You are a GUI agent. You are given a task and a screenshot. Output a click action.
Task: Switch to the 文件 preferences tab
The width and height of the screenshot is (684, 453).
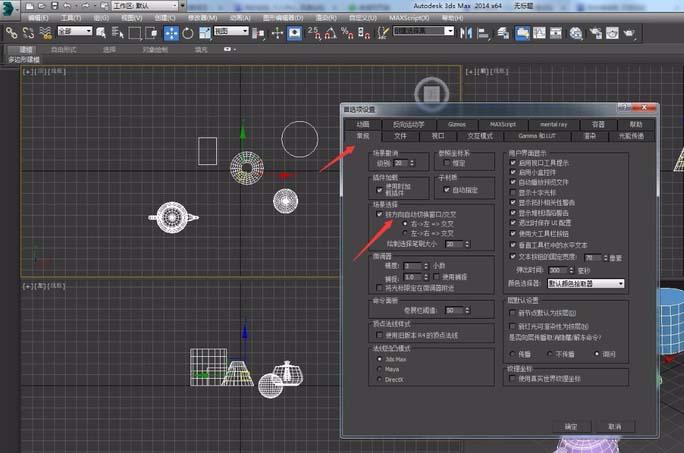pos(400,135)
